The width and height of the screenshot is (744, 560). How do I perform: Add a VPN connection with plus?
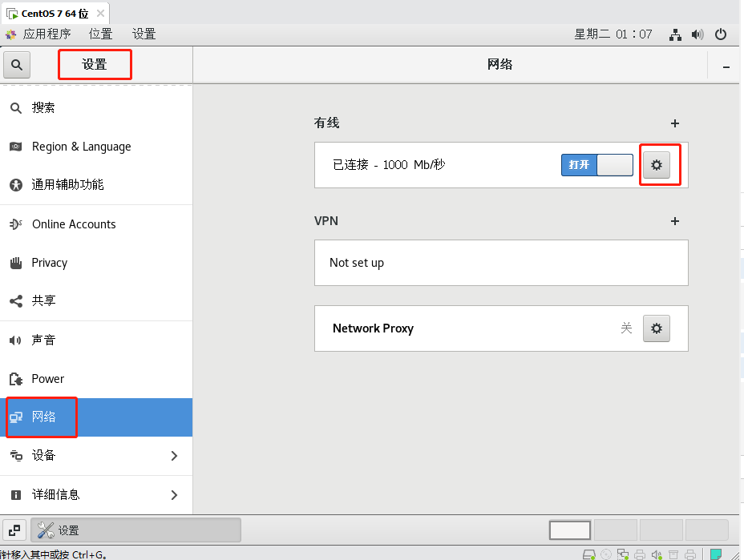pos(675,221)
